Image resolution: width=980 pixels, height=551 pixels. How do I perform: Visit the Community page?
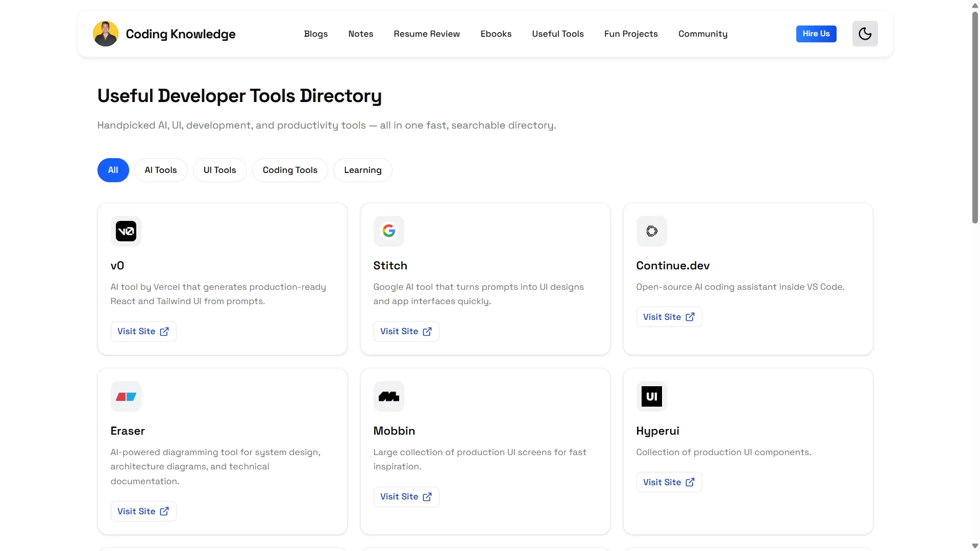click(x=703, y=34)
